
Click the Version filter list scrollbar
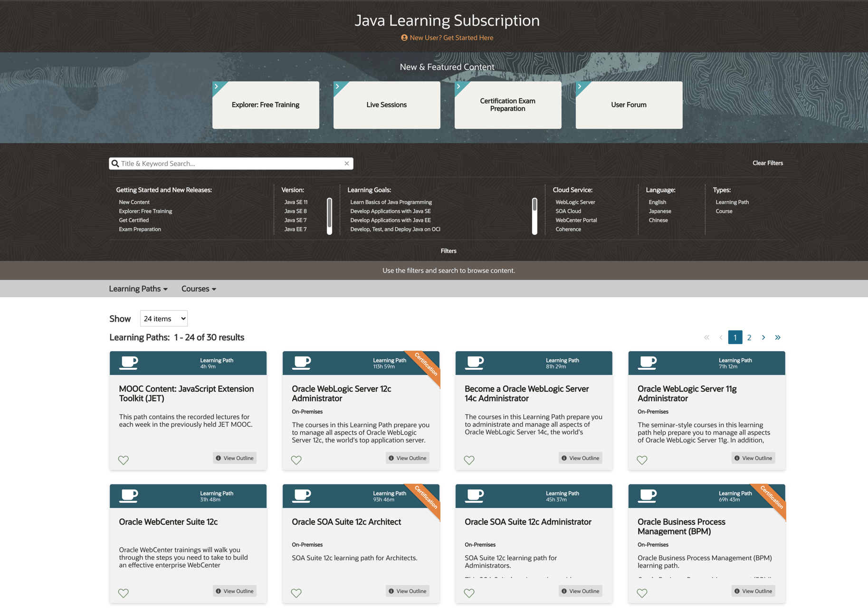pyautogui.click(x=329, y=216)
